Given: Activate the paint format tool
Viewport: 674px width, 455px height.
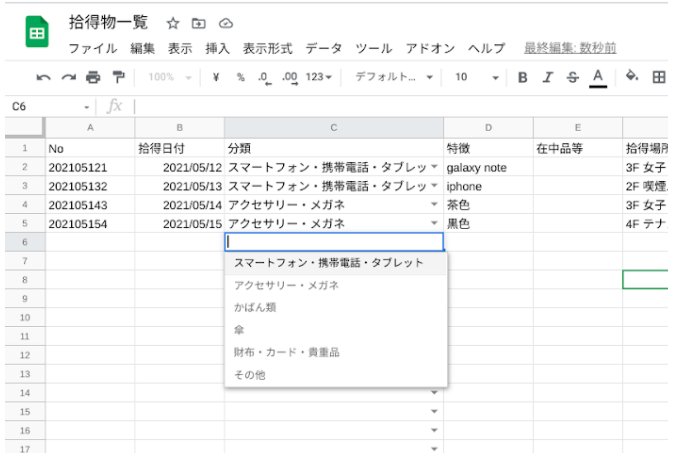Looking at the screenshot, I should point(118,77).
